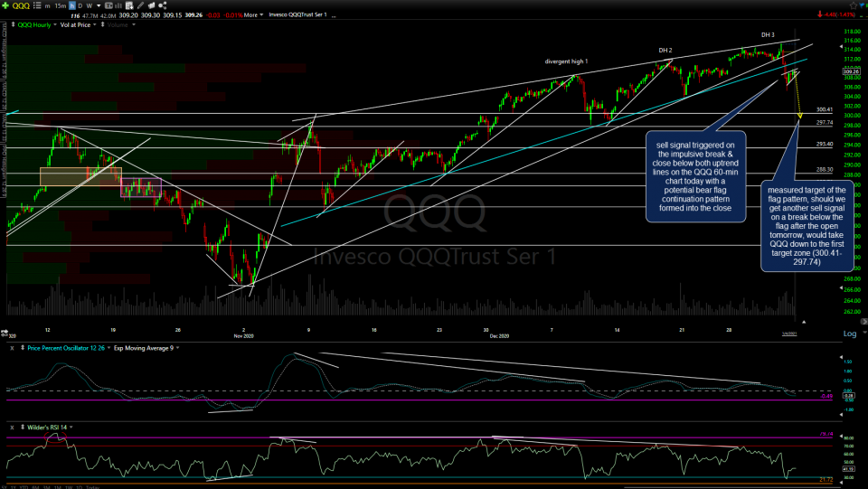Toggle the Log scale setting

click(849, 334)
